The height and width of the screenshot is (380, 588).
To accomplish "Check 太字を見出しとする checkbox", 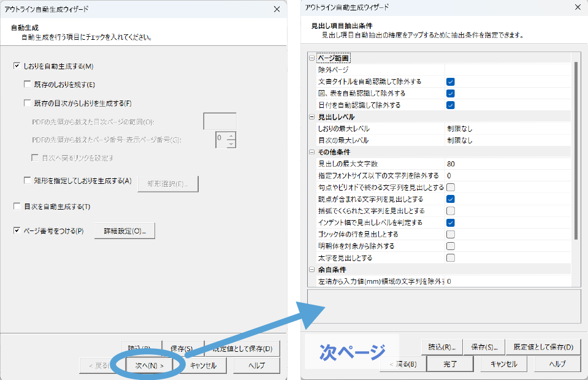I will click(450, 257).
